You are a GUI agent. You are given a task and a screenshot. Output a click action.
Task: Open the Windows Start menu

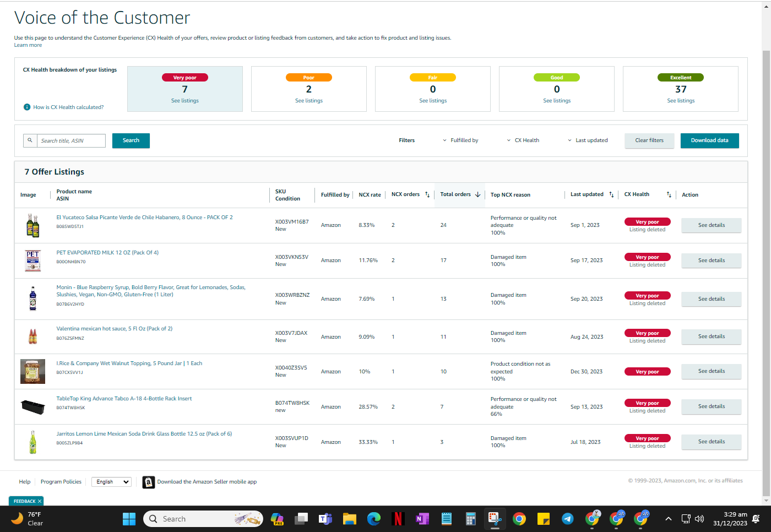pyautogui.click(x=129, y=519)
